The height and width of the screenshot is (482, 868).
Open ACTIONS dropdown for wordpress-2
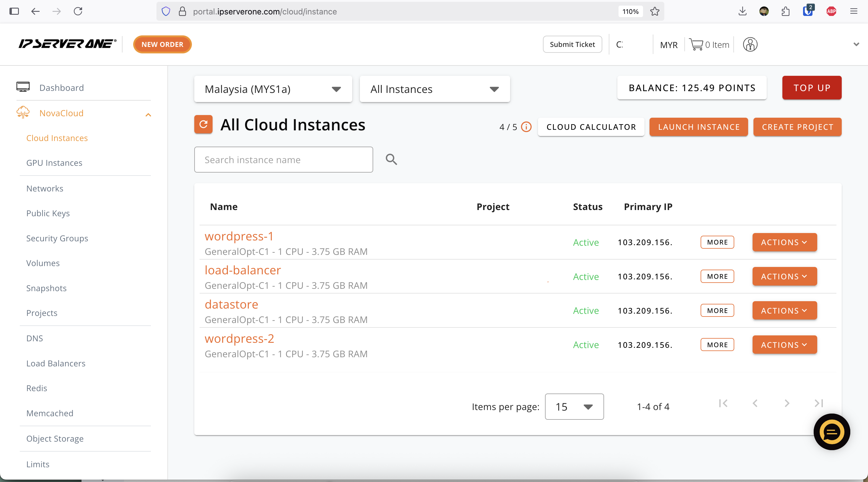[784, 345]
